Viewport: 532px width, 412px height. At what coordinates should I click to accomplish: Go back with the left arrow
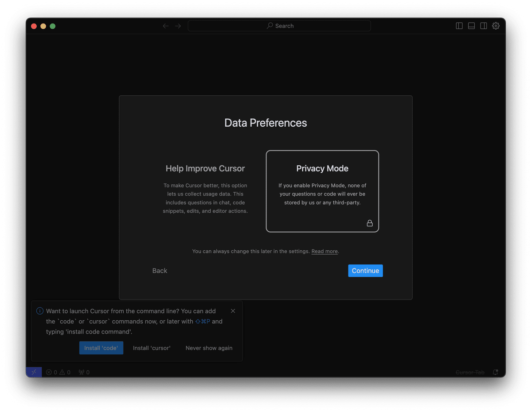[x=166, y=26]
